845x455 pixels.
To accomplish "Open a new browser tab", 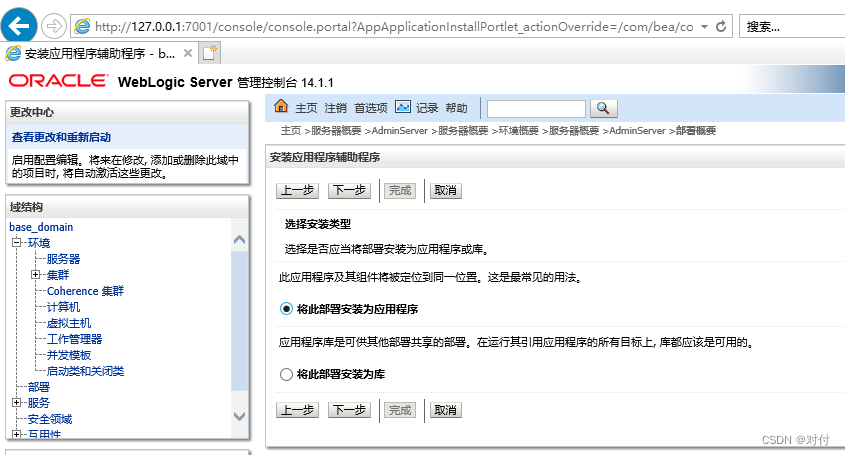I will coord(210,53).
